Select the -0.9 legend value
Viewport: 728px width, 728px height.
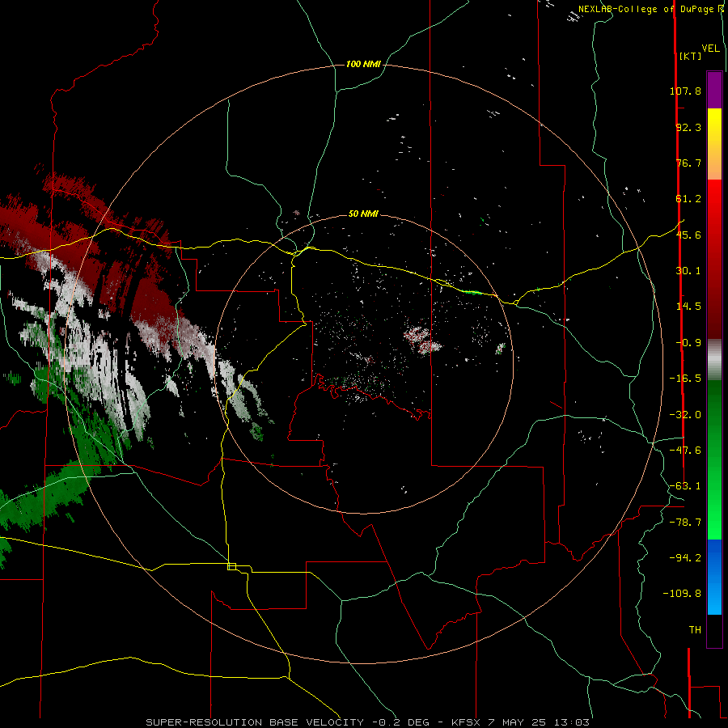click(688, 343)
